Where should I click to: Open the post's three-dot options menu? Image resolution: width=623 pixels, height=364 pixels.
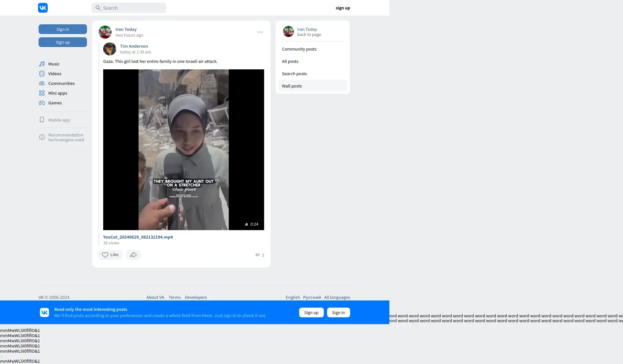pos(260,32)
